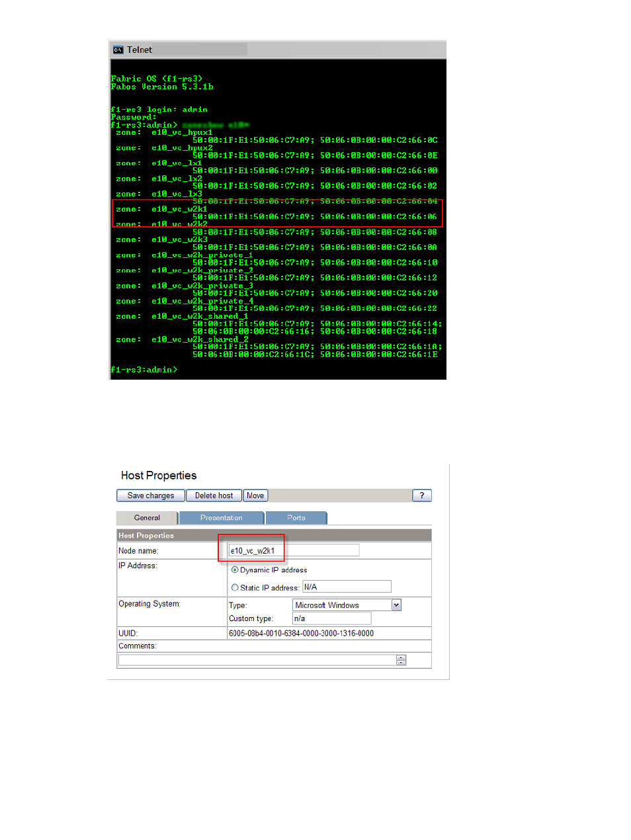Click the Save changes button
The height and width of the screenshot is (840, 631).
click(x=151, y=495)
